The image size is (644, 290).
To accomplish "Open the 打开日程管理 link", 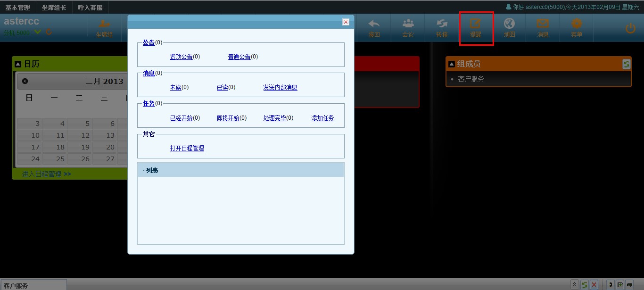I will tap(187, 148).
